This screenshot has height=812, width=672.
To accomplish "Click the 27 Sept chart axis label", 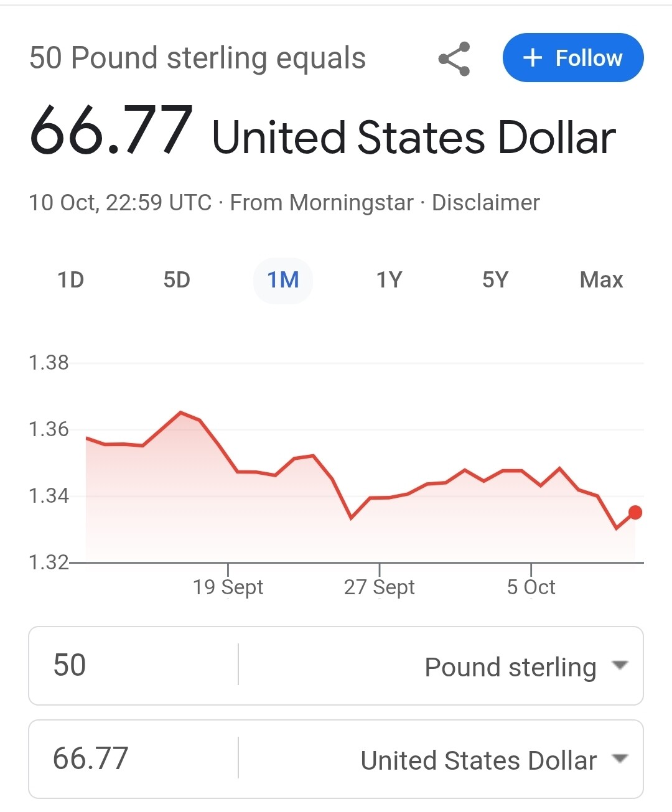I will (x=379, y=587).
